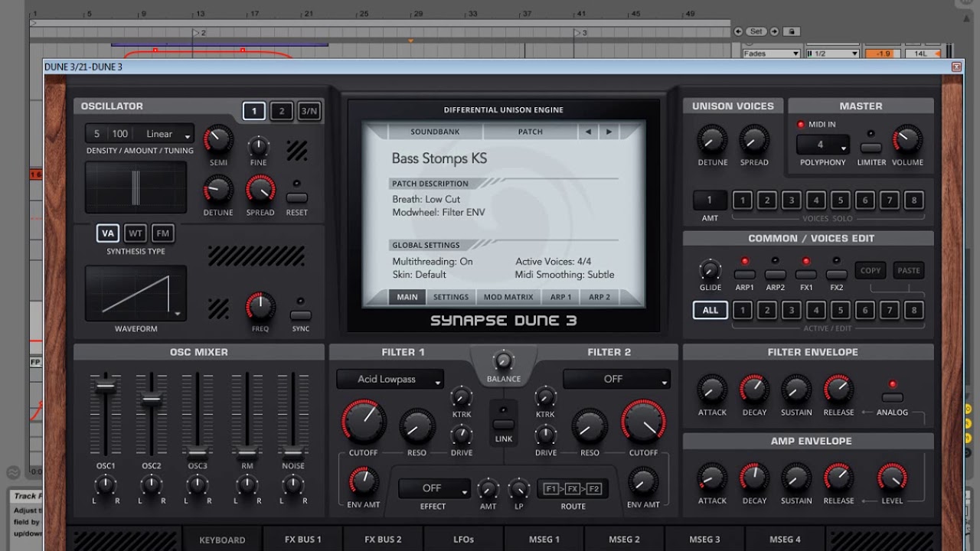The image size is (980, 551).
Task: Click the OSC2 level fader
Action: (x=152, y=399)
